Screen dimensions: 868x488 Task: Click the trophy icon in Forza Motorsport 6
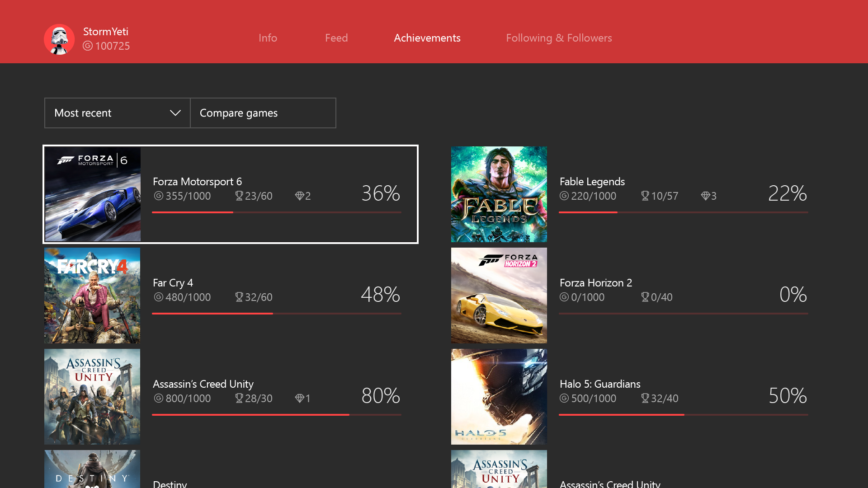coord(239,196)
